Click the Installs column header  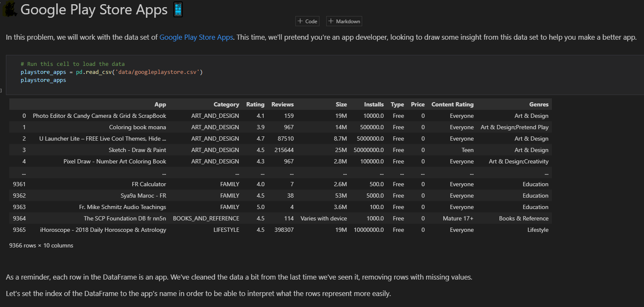[374, 104]
